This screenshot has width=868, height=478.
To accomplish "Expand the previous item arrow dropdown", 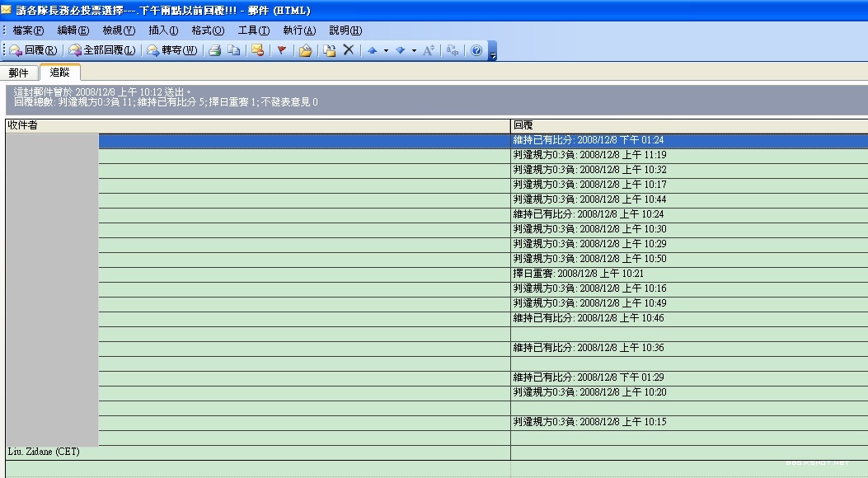I will 385,50.
